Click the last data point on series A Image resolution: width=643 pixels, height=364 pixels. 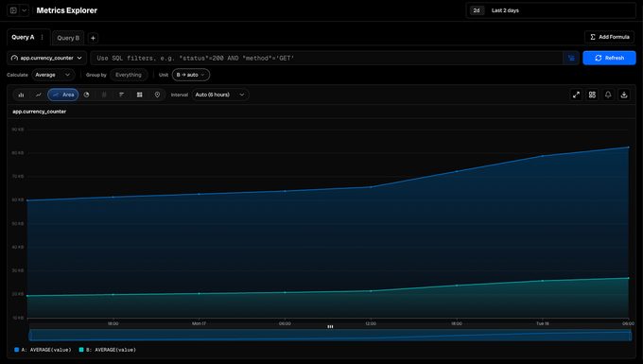click(628, 147)
